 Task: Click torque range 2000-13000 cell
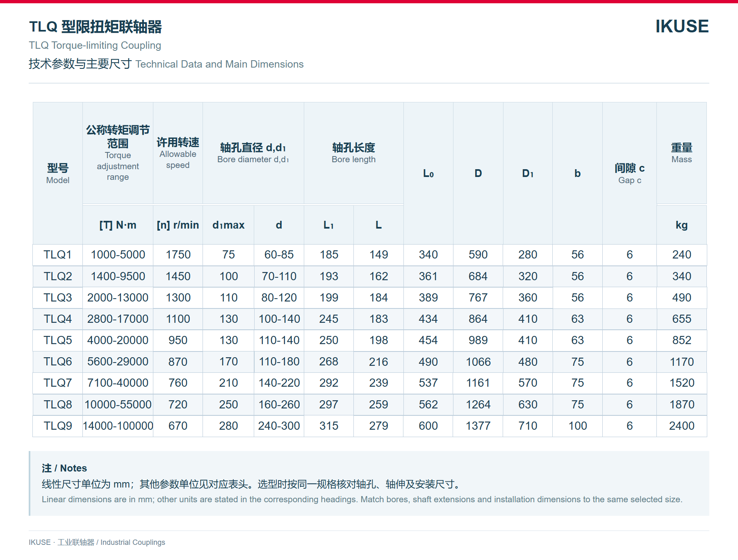pos(118,298)
